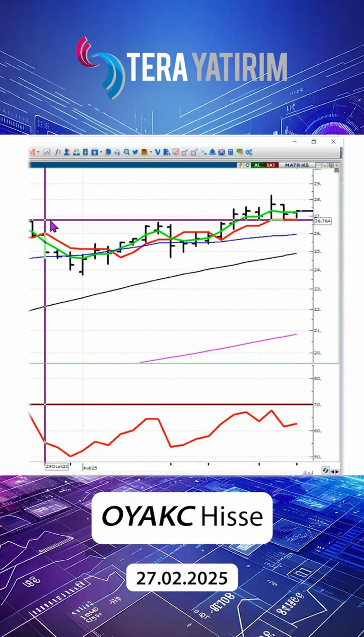364x637 pixels.
Task: Open the mail envelope icon
Action: tap(221, 152)
